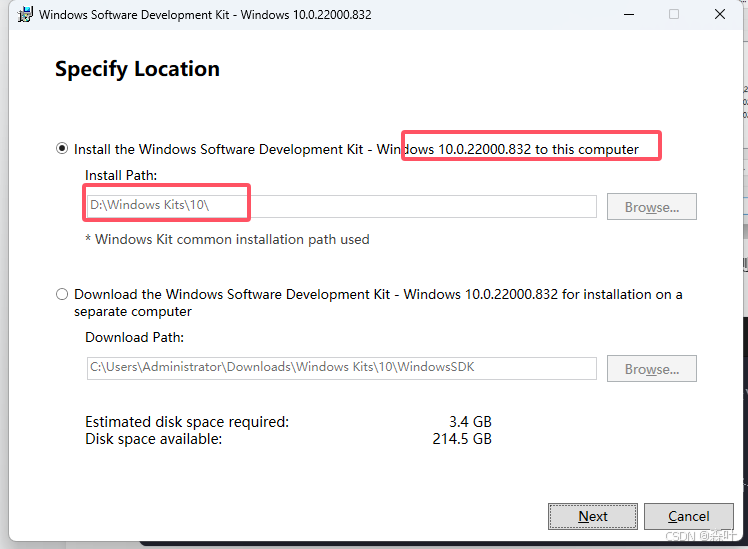Click the window title text in the title bar

pyautogui.click(x=205, y=14)
